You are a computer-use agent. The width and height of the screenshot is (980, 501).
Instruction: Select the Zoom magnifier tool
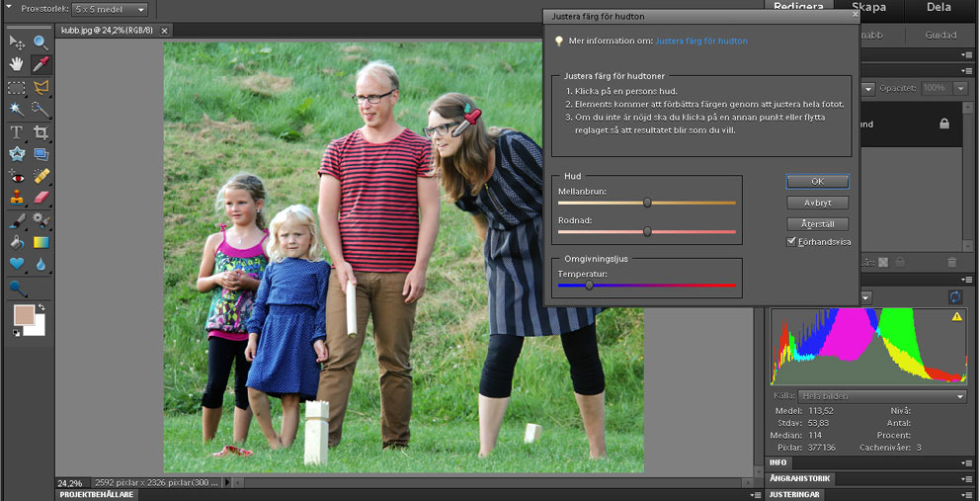[x=41, y=42]
